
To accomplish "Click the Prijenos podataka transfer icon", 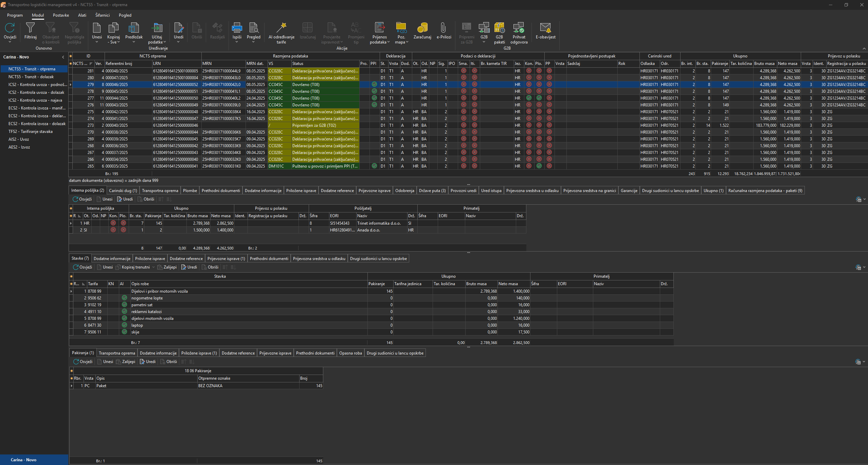I will 379,28.
